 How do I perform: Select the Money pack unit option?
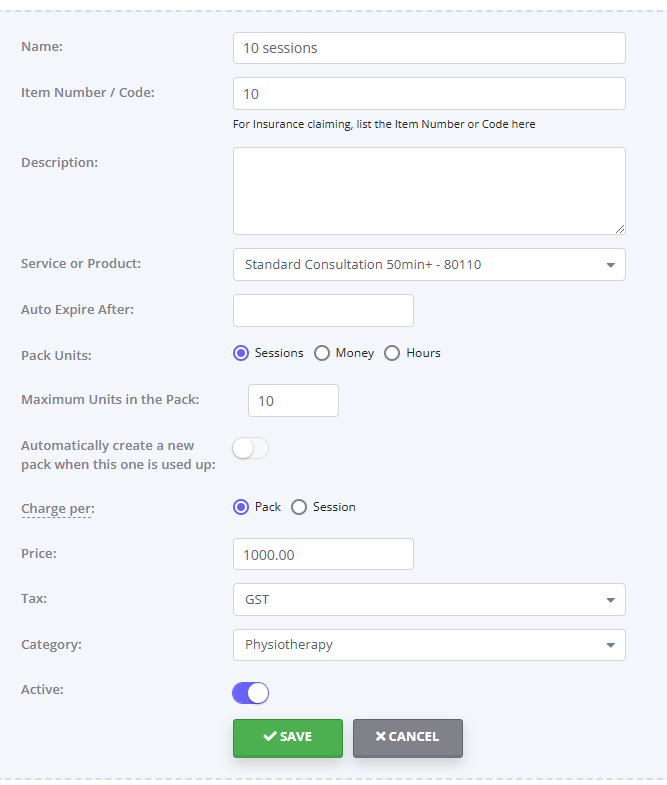[x=321, y=353]
